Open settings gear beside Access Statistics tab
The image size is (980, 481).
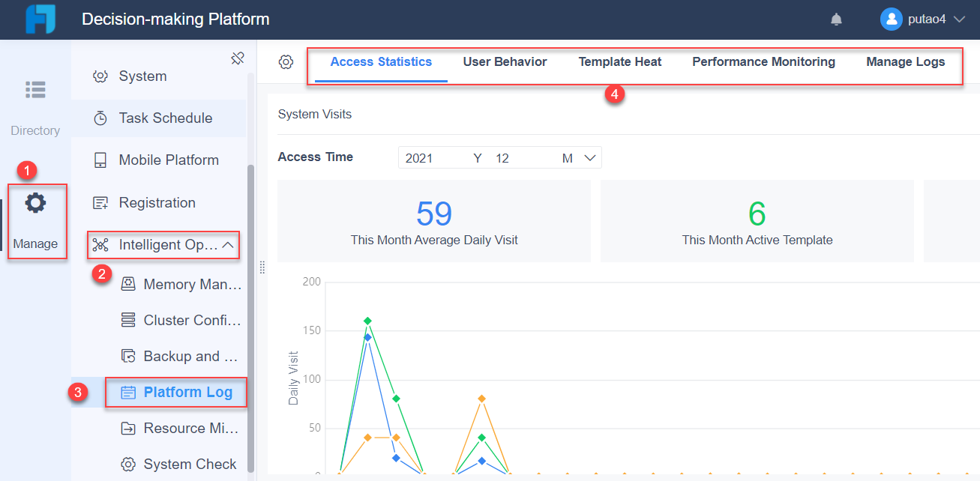286,62
